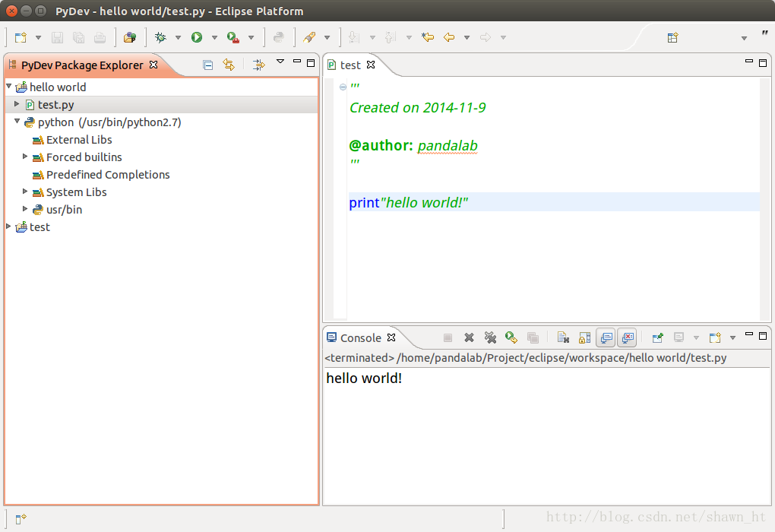The width and height of the screenshot is (775, 532).
Task: Click the External Tools run icon
Action: 233,37
